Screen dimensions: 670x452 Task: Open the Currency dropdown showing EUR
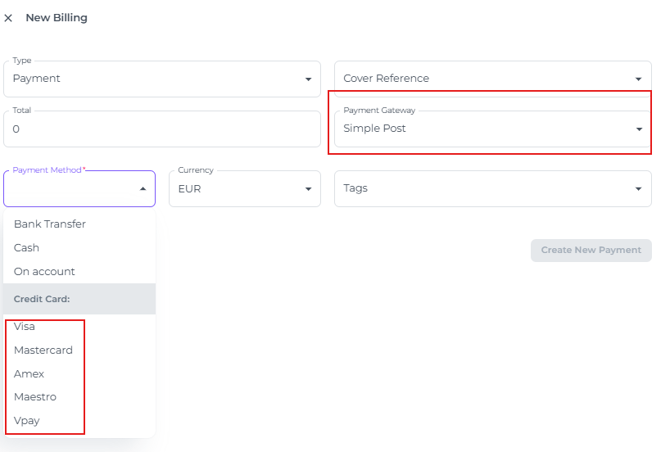(x=243, y=189)
